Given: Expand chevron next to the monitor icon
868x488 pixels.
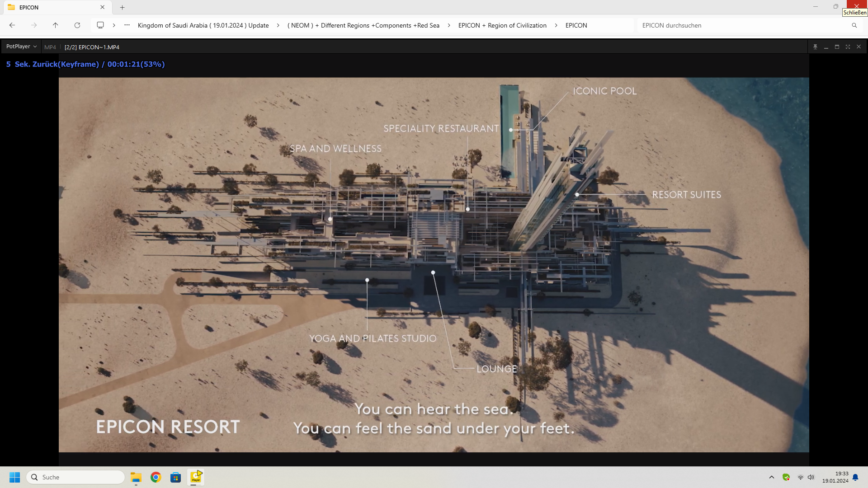Looking at the screenshot, I should [114, 25].
